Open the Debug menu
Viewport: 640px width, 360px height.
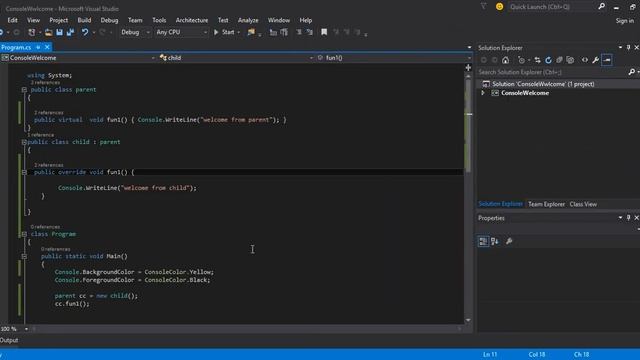tap(109, 20)
